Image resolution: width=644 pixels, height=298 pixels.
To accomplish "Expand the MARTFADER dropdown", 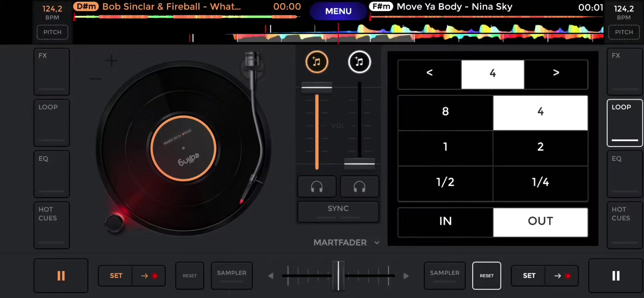I will 377,243.
